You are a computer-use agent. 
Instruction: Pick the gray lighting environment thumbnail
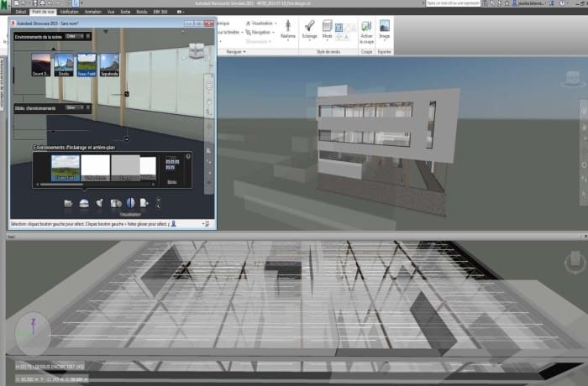125,168
